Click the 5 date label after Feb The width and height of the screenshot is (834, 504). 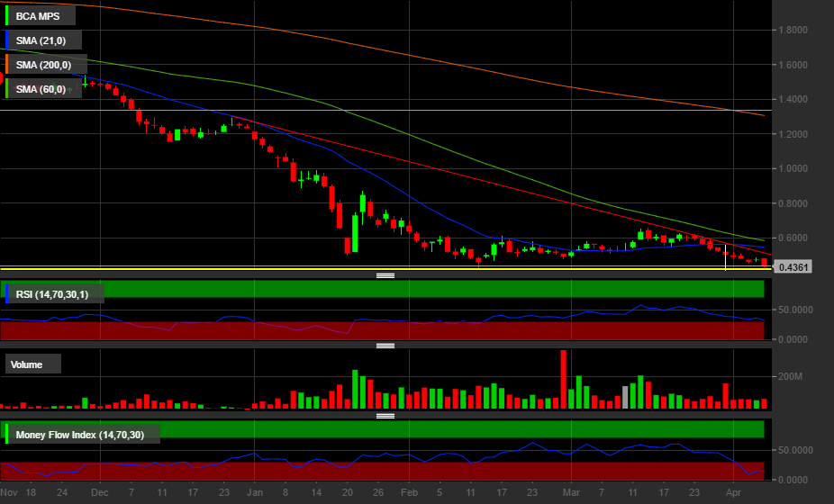click(440, 492)
